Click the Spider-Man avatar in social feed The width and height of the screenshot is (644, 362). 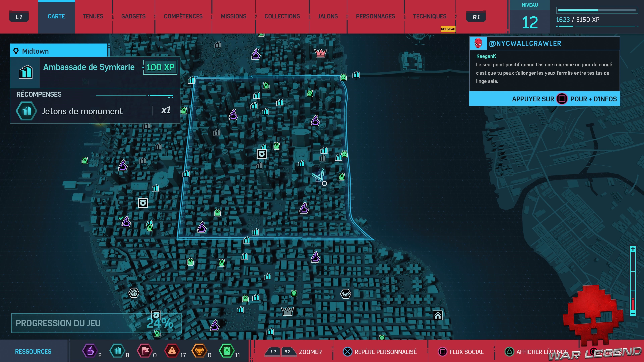pos(478,43)
